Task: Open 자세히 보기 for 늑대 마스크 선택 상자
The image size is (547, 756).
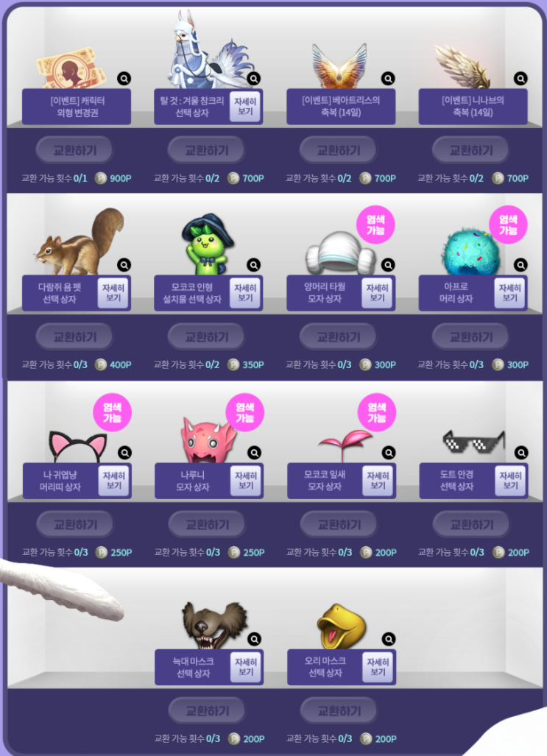Action: click(x=246, y=667)
